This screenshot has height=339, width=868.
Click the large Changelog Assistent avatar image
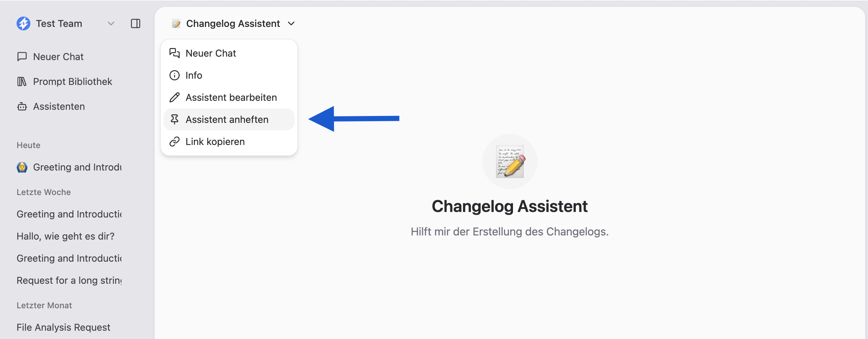point(510,161)
